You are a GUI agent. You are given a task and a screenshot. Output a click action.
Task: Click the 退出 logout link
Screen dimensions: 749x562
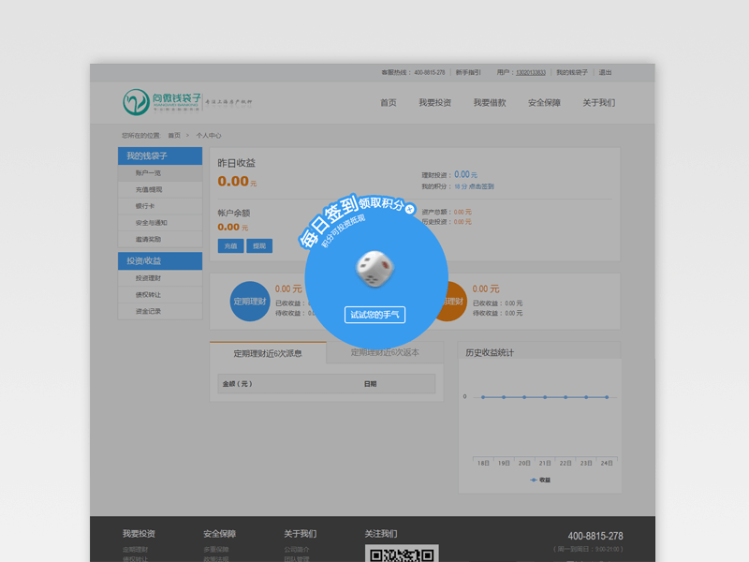pyautogui.click(x=605, y=73)
